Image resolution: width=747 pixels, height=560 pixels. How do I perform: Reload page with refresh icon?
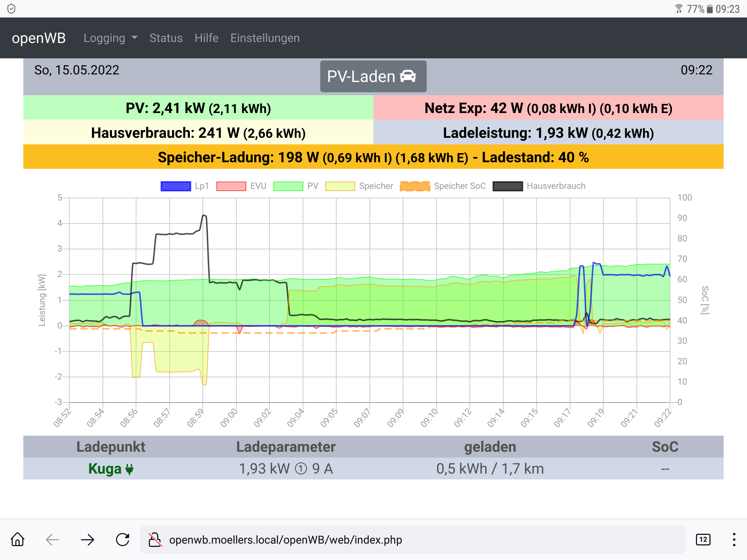pos(123,540)
